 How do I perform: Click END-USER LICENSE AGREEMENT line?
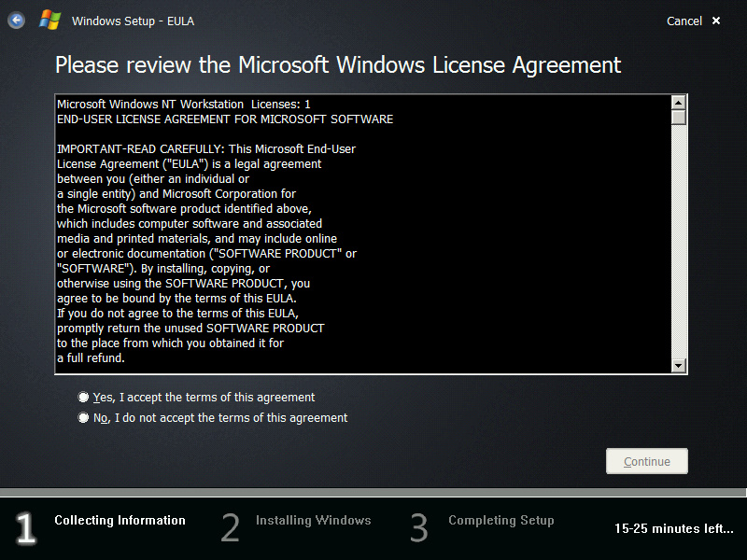225,119
